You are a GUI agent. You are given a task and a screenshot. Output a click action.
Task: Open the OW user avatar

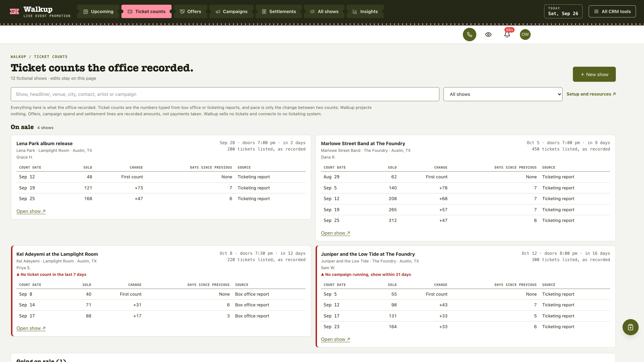[525, 35]
